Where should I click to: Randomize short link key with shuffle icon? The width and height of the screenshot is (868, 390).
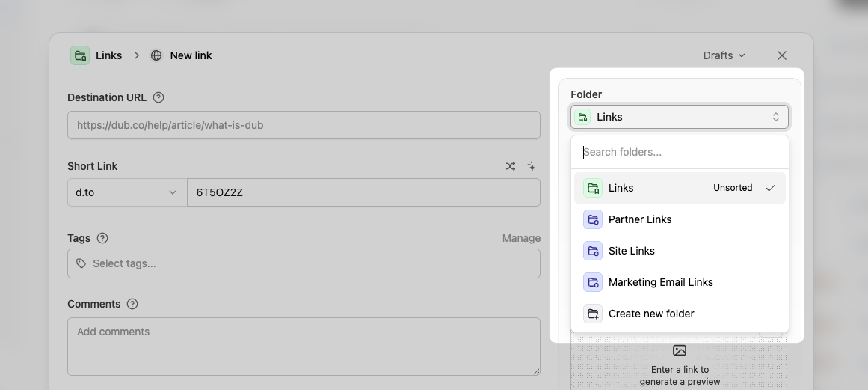[x=511, y=166]
